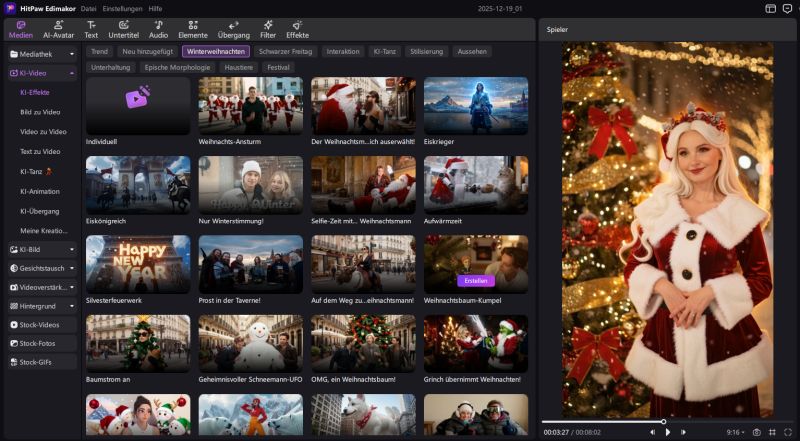Click the Erstellen button on Weihnachtsbaum-Kumpel
This screenshot has height=441, width=800.
(x=476, y=281)
